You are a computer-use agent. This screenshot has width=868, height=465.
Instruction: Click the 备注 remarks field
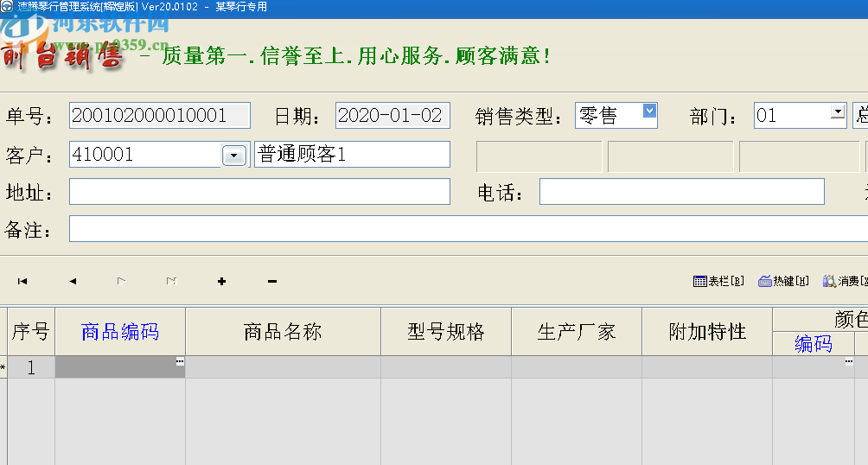(469, 229)
